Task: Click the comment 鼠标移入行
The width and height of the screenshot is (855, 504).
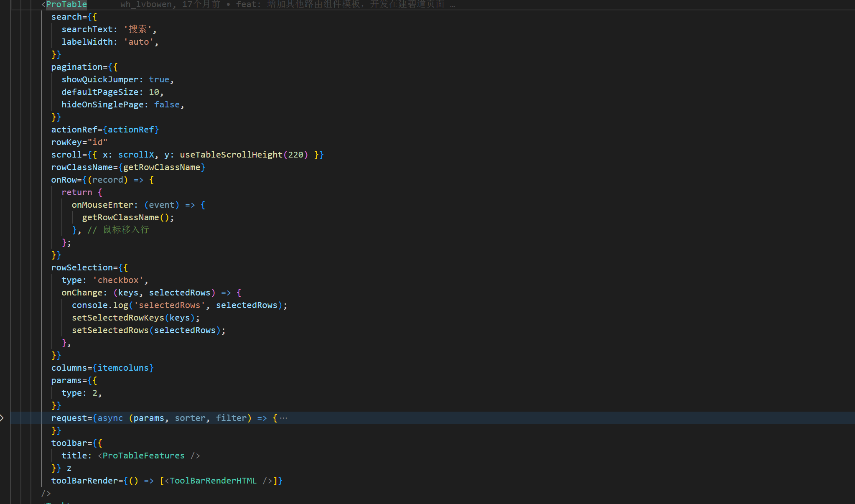Action: (x=126, y=229)
